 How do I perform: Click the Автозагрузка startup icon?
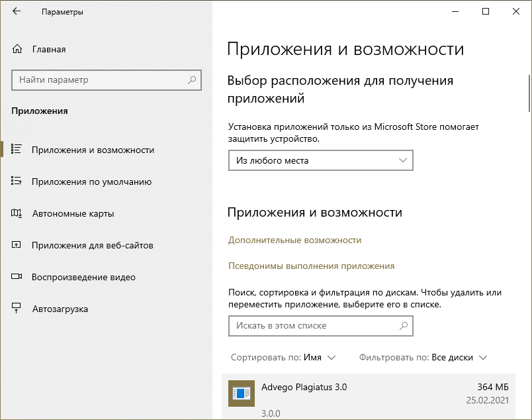[x=17, y=309]
